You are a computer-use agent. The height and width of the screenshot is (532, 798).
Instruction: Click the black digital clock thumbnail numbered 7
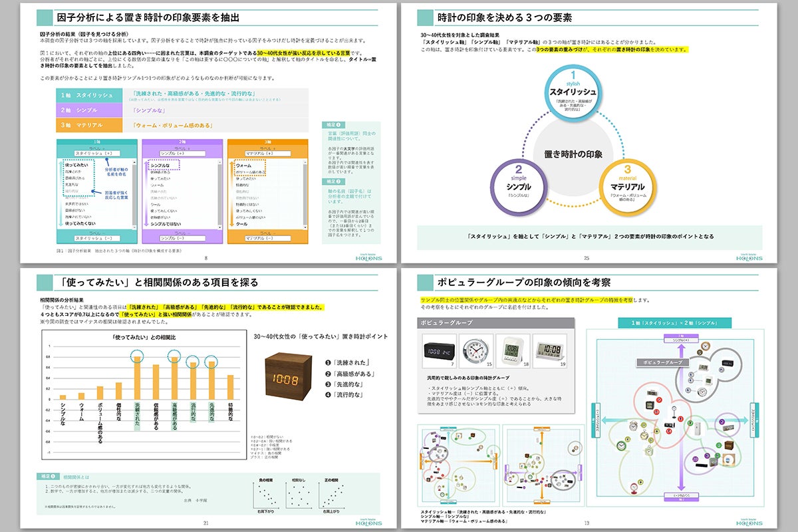(x=438, y=350)
